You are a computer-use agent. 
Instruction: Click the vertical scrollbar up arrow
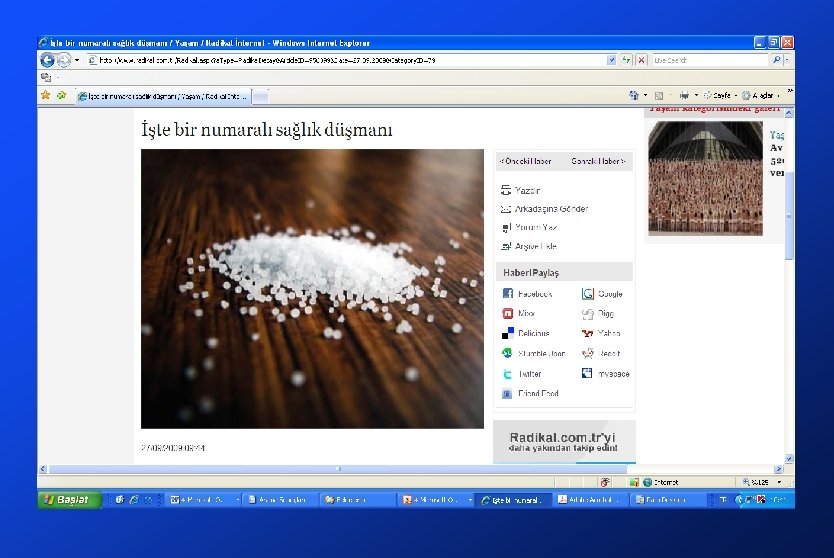[789, 112]
